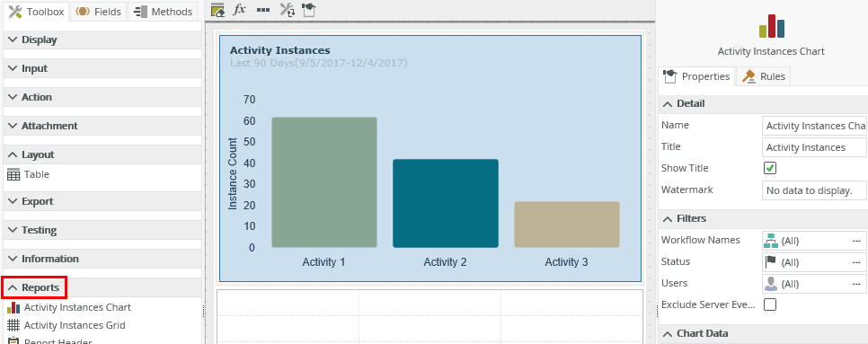Click the edit view icon in toolbar
The image size is (868, 344).
pyautogui.click(x=218, y=9)
